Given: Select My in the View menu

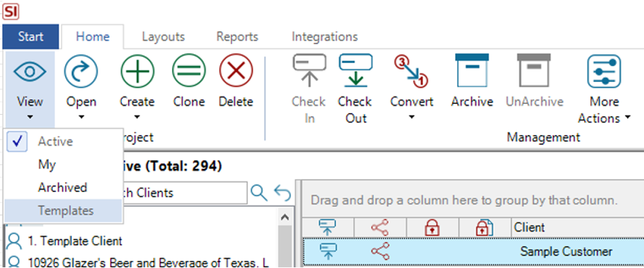Looking at the screenshot, I should point(63,164).
